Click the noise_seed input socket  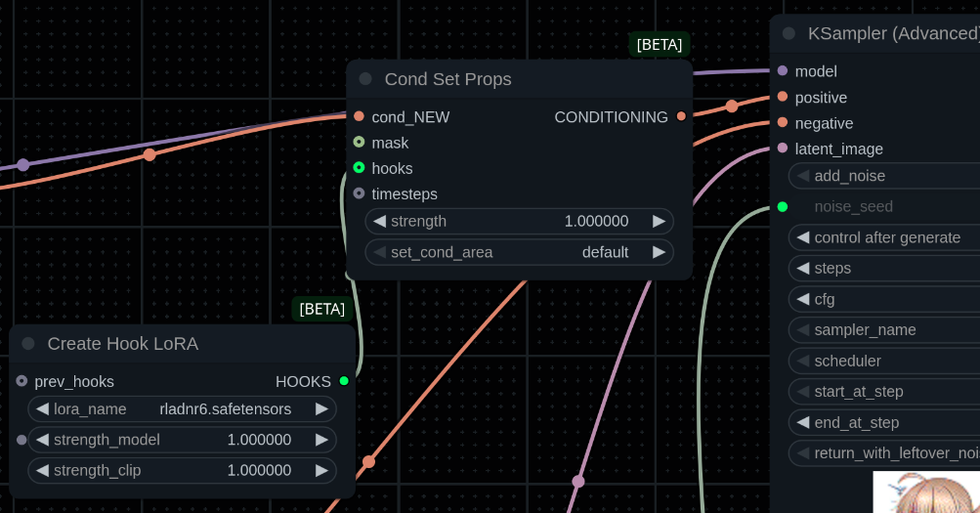click(x=783, y=207)
